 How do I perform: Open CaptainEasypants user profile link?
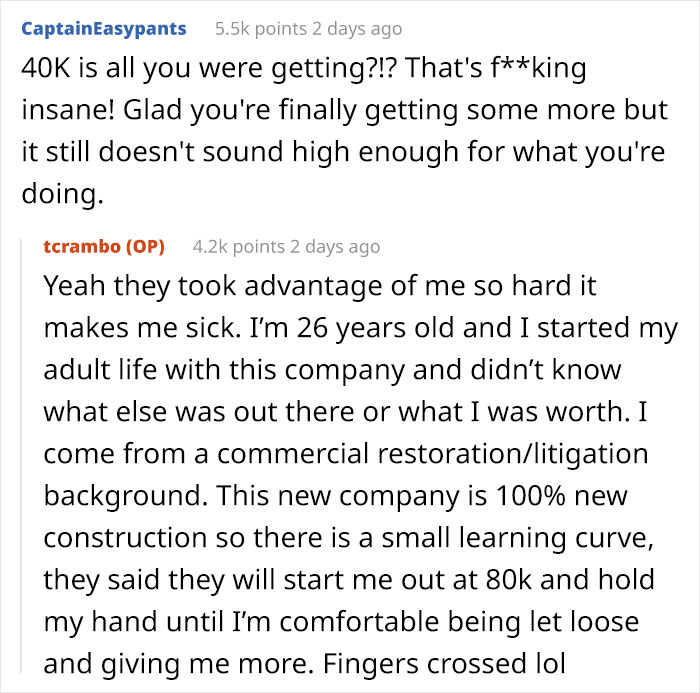point(103,28)
